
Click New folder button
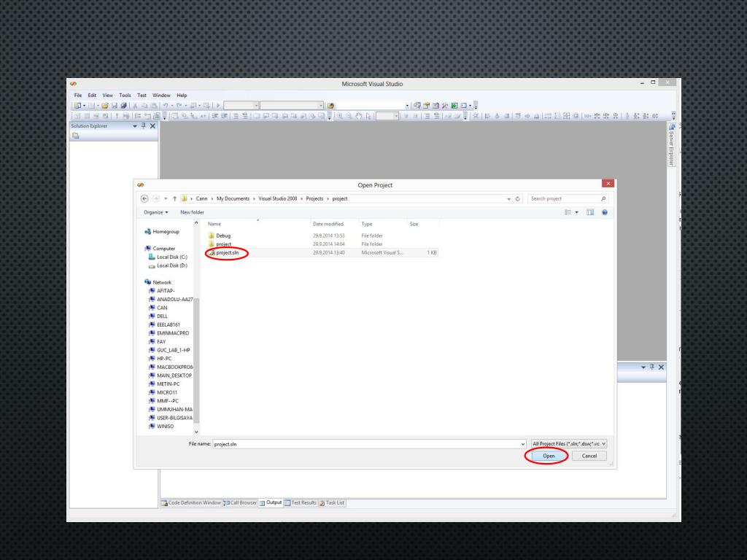pyautogui.click(x=192, y=212)
